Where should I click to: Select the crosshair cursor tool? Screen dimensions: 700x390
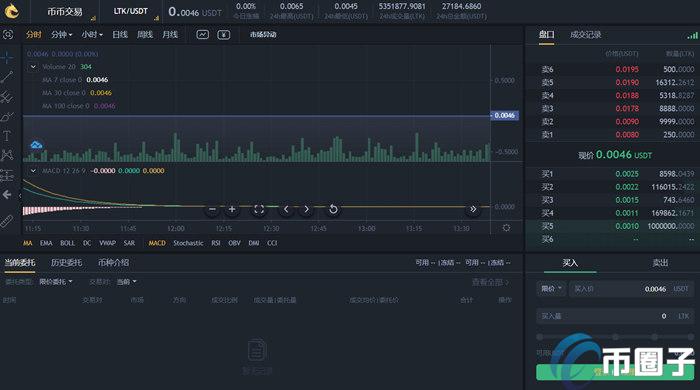point(7,58)
